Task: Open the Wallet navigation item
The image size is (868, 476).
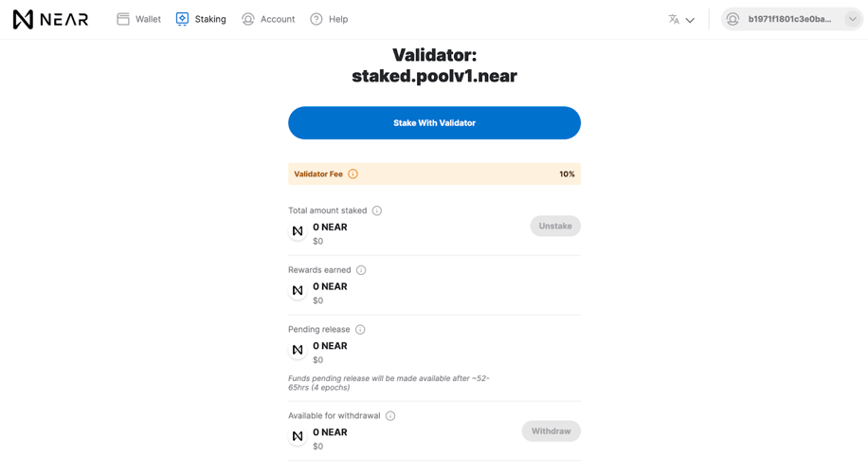Action: click(x=139, y=19)
